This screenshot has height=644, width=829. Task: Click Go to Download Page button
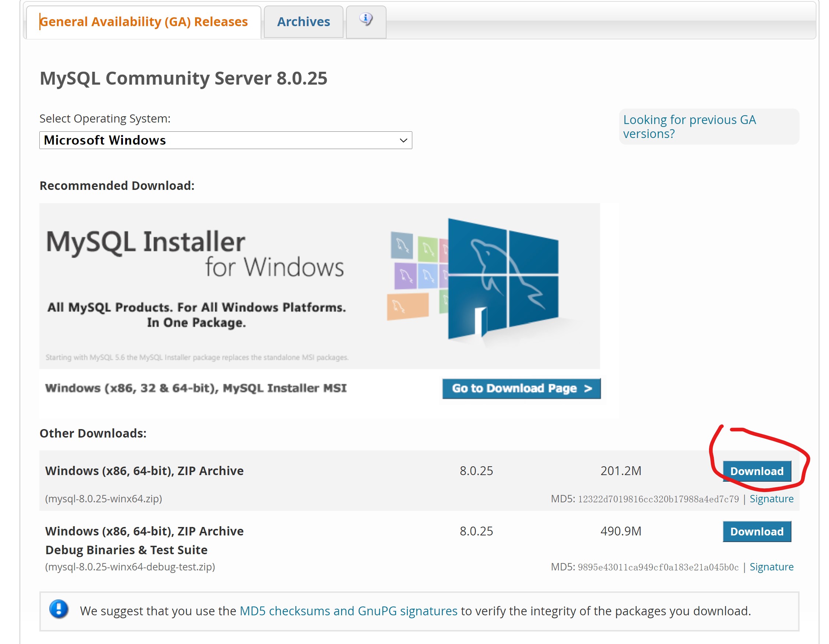[521, 388]
